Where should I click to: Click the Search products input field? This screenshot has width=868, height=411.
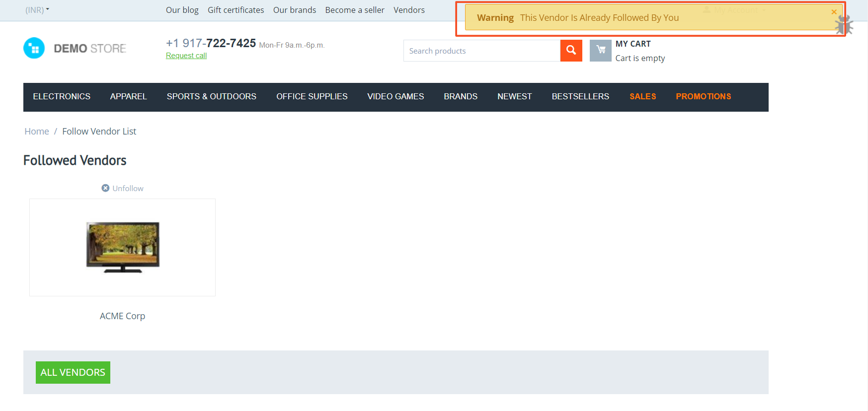482,51
